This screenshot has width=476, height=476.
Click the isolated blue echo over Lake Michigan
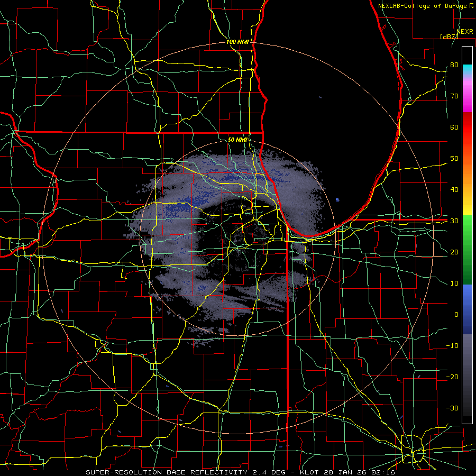tap(337, 200)
